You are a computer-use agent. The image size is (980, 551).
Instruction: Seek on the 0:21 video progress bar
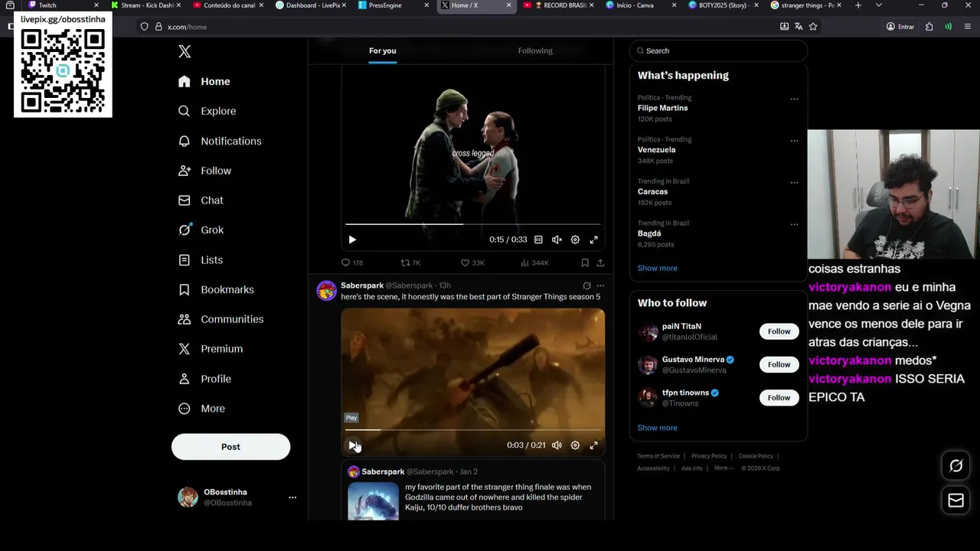tap(472, 430)
